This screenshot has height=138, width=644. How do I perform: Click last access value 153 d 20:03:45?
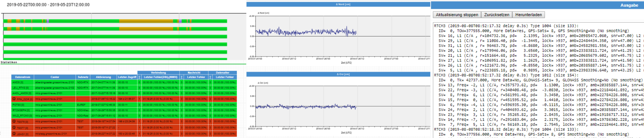pos(127,134)
